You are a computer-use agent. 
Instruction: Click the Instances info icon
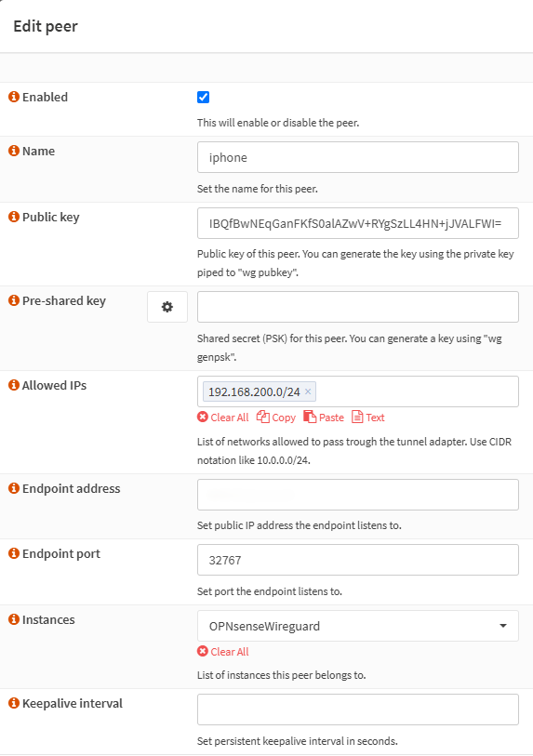tap(14, 619)
